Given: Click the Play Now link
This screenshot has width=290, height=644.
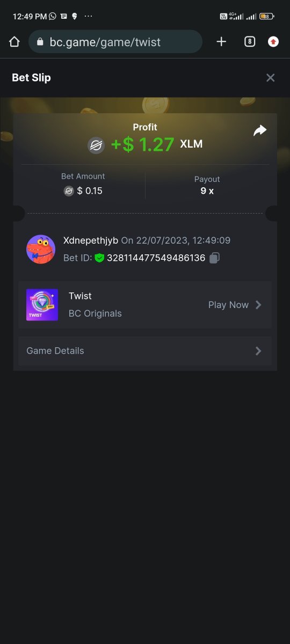Looking at the screenshot, I should coord(228,305).
